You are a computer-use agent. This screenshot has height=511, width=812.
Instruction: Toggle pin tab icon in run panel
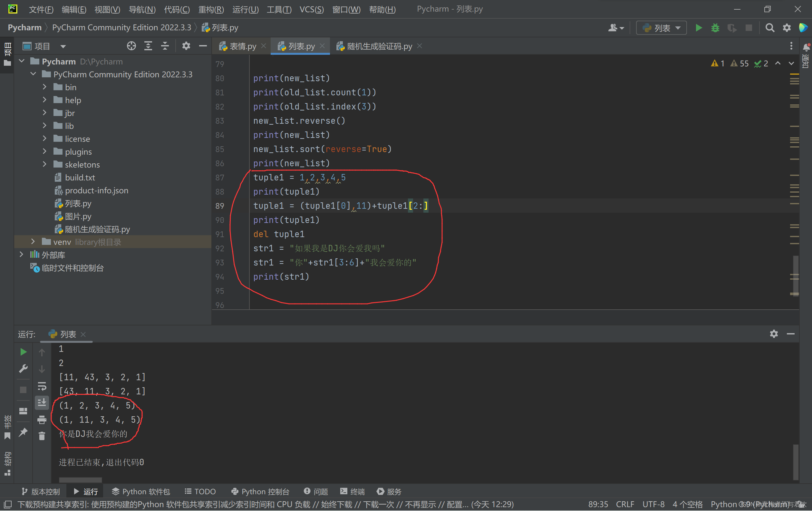(23, 432)
